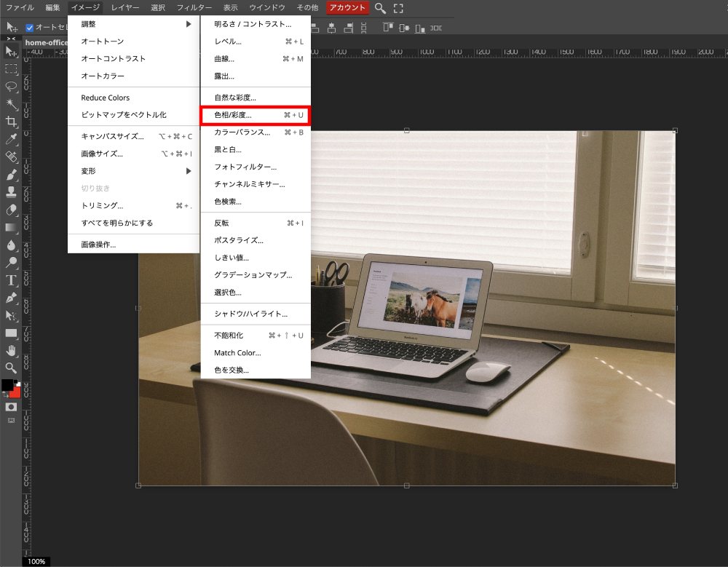Select the Rectangle shape tool
The height and width of the screenshot is (567, 728).
11,333
